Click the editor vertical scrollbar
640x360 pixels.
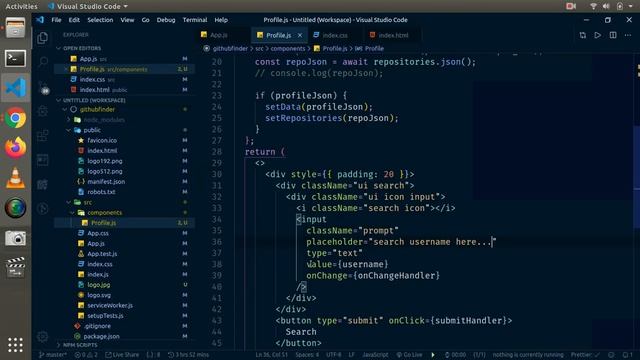pyautogui.click(x=638, y=176)
